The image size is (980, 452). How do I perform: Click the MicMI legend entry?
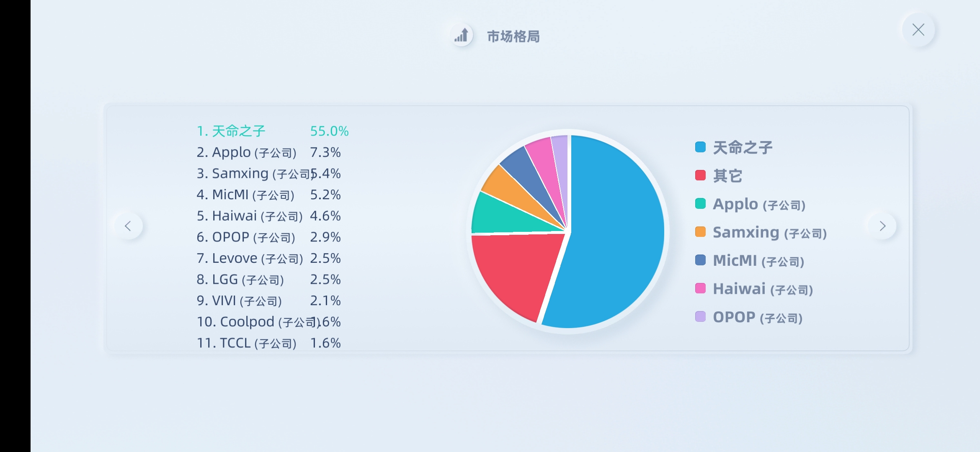coord(750,260)
